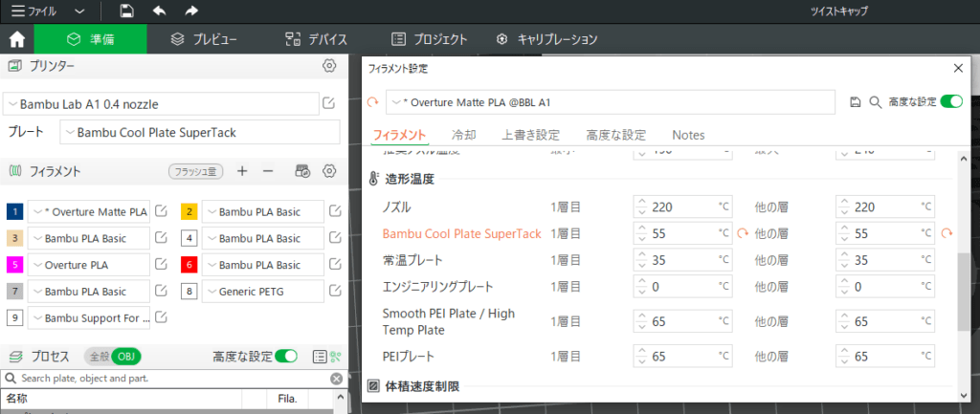Search filament settings with magnifier icon

pyautogui.click(x=876, y=101)
